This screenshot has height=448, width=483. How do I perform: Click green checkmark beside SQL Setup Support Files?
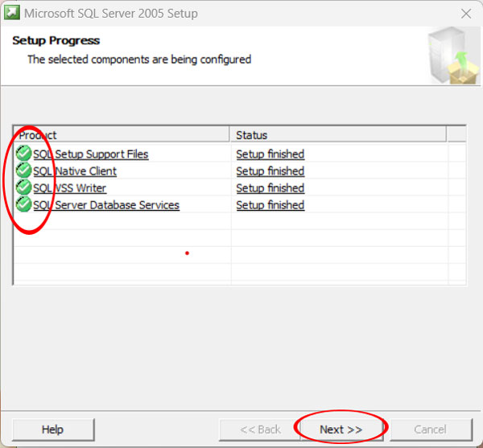pyautogui.click(x=23, y=154)
